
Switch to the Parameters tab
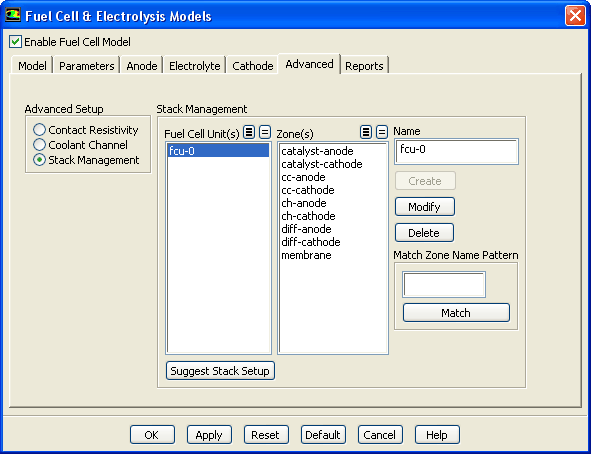point(86,66)
